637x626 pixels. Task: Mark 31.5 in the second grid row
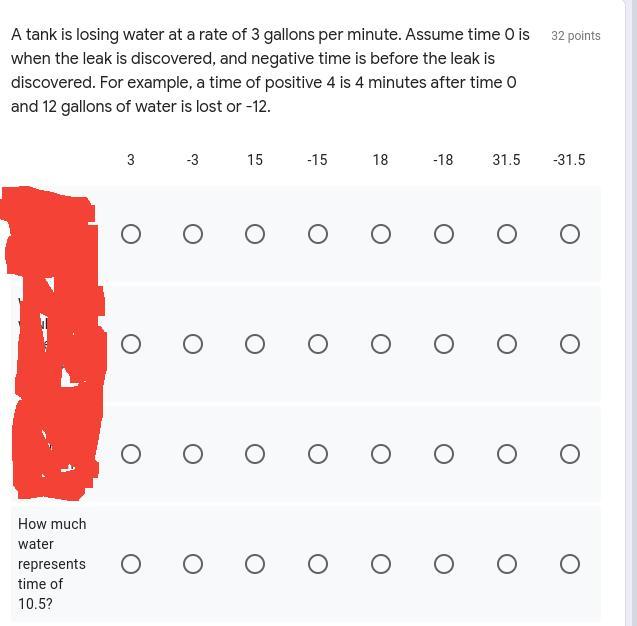pos(507,344)
